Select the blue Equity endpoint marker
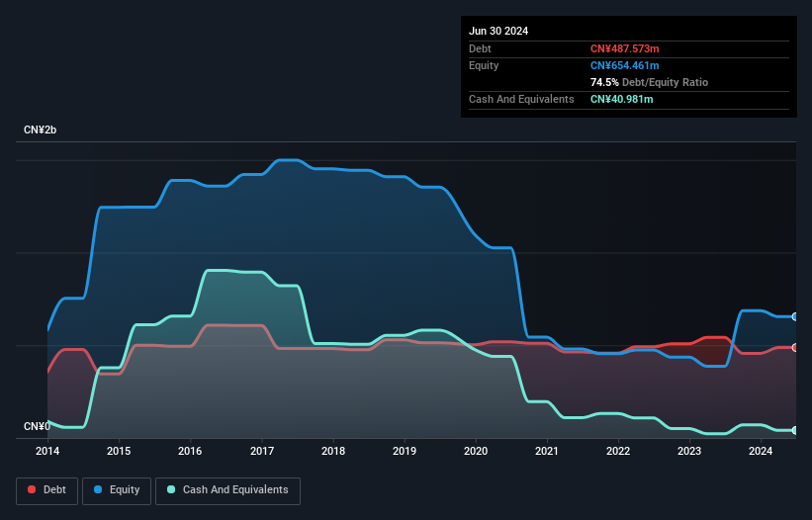Screen dimensions: 812x520 point(795,316)
